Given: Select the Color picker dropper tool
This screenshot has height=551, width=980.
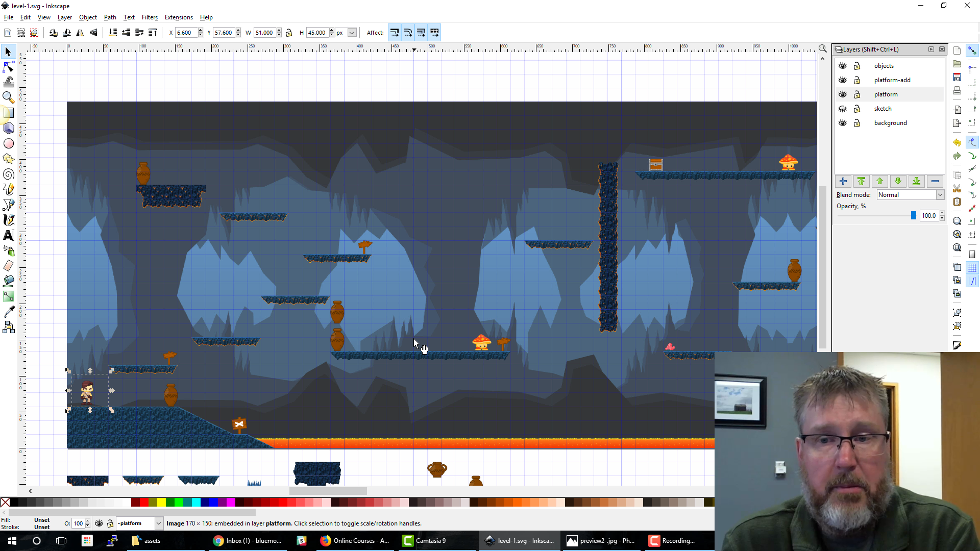Looking at the screenshot, I should [x=9, y=312].
